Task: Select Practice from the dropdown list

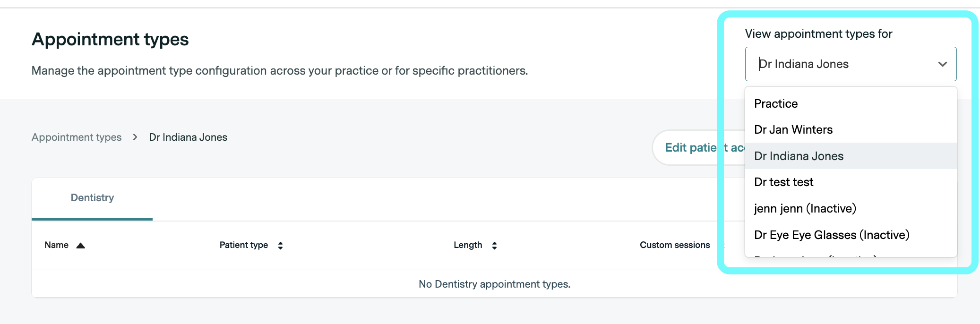Action: point(776,104)
